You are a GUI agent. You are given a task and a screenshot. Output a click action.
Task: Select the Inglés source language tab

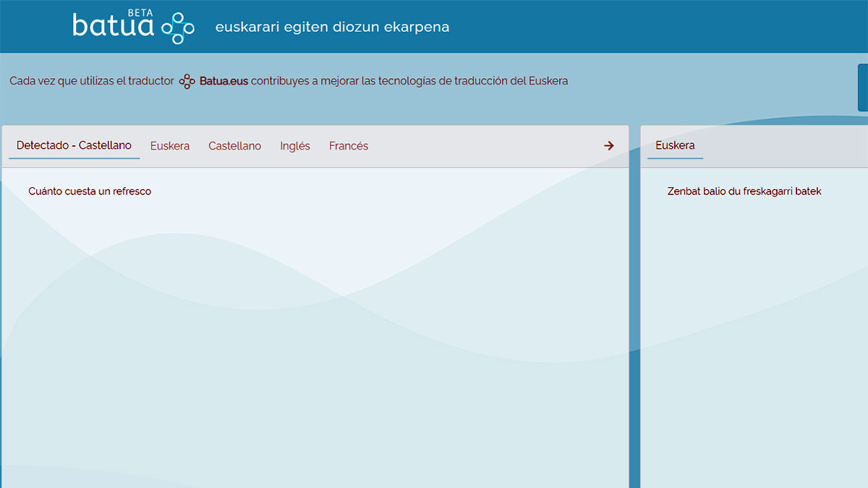click(295, 146)
